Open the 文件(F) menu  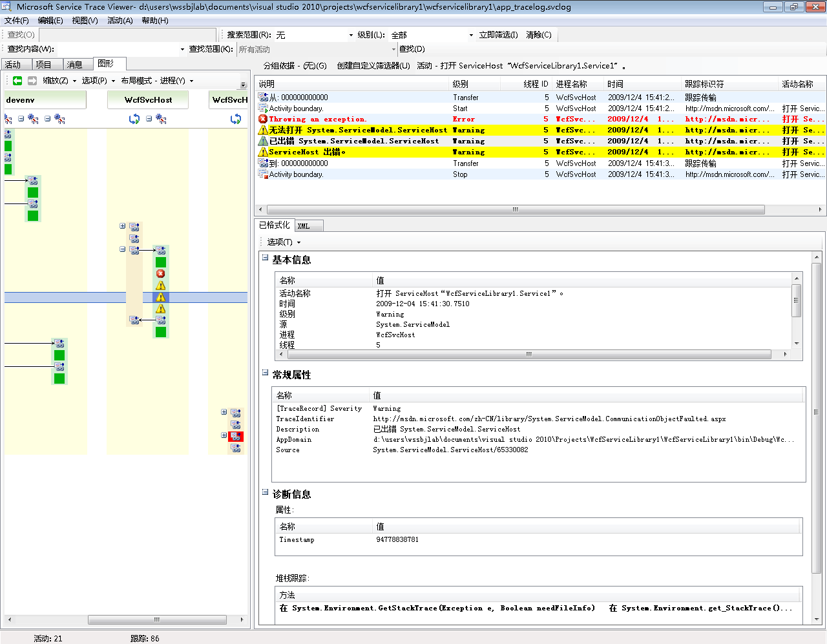tap(17, 21)
